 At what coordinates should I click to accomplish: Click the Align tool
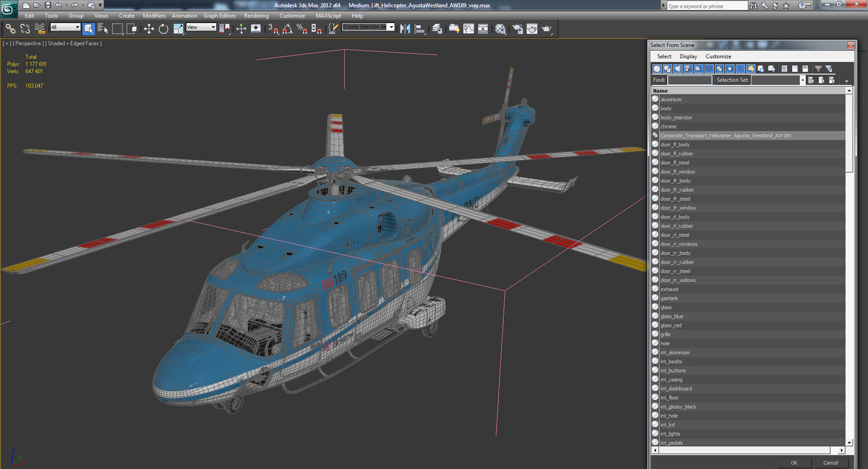[420, 28]
